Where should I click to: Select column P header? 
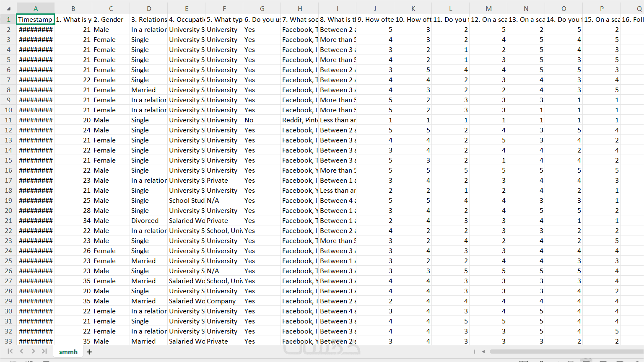(x=602, y=8)
